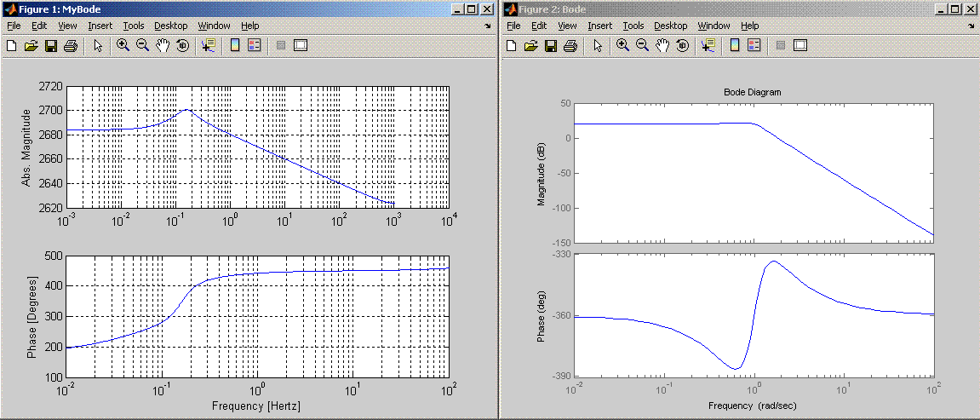Open File menu in Figure 1 MyBode
The height and width of the screenshot is (420, 980).
point(14,26)
